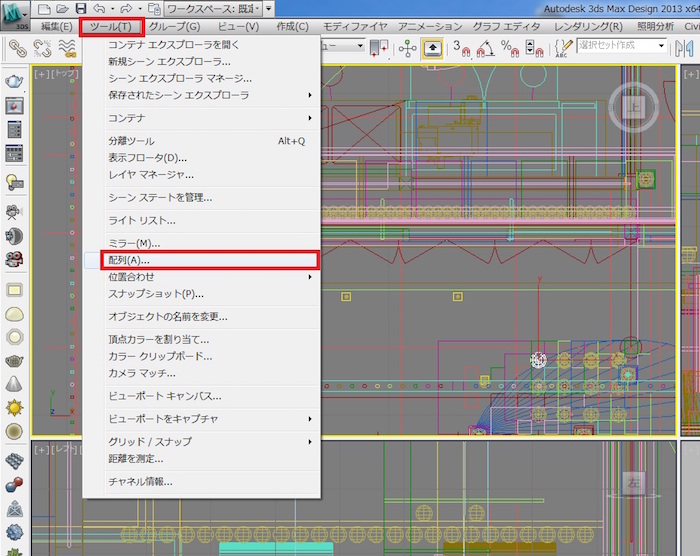The width and height of the screenshot is (700, 556).
Task: Open the ワークスペース dropdown in title bar
Action: (268, 8)
